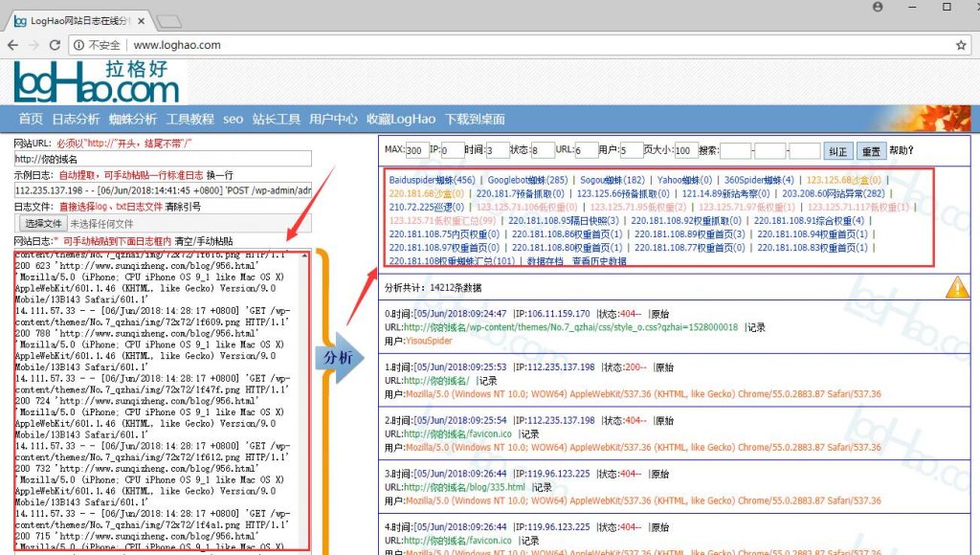Open the 首页 menu item
Image resolution: width=980 pixels, height=555 pixels.
[x=31, y=119]
